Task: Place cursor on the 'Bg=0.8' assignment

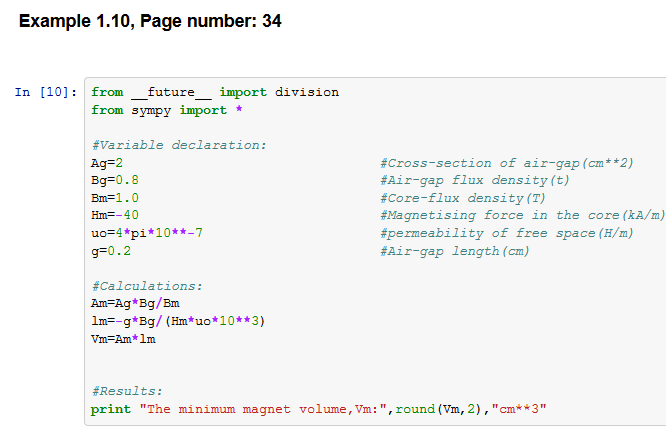Action: 114,180
